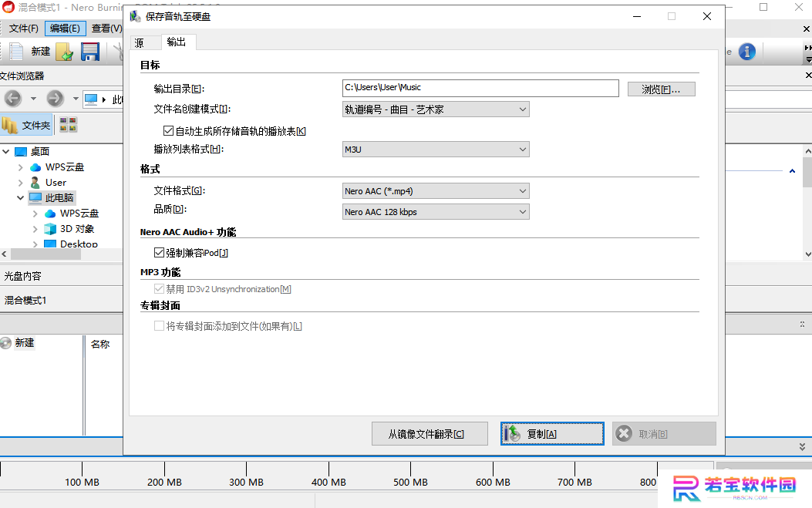The height and width of the screenshot is (508, 812).
Task: Select 3D 对象 in the folder tree
Action: coord(77,229)
